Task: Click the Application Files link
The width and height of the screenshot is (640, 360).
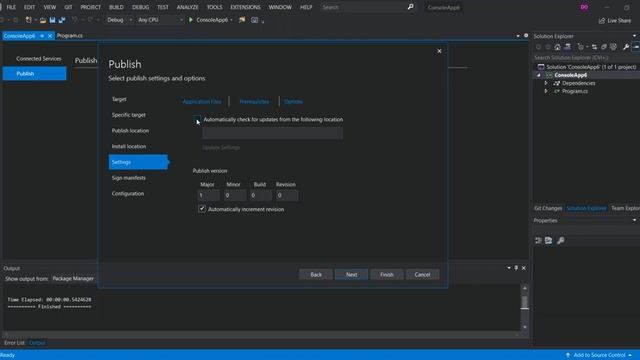Action: [202, 102]
